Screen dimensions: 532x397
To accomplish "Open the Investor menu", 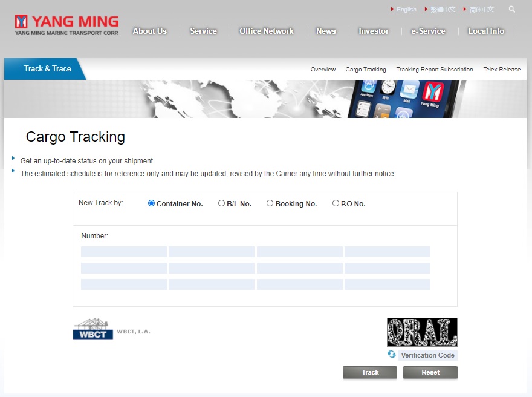I will 374,31.
